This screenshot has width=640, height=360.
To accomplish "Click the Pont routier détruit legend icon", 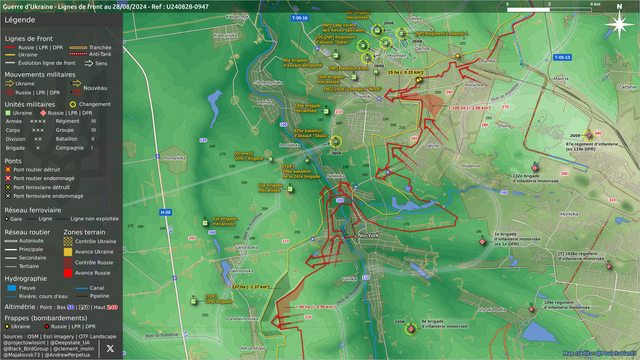I will [8, 170].
